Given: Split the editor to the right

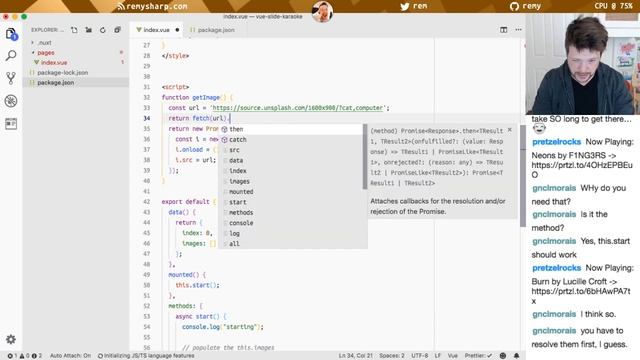Looking at the screenshot, I should click(504, 30).
